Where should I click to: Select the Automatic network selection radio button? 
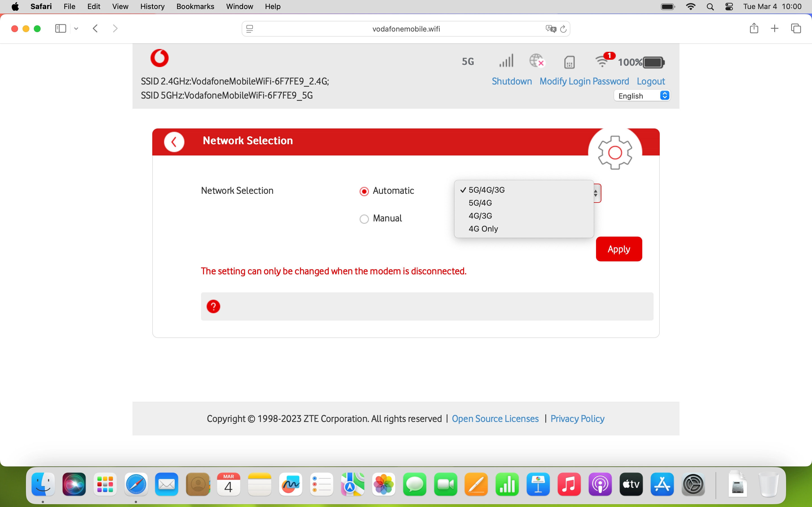(x=364, y=191)
